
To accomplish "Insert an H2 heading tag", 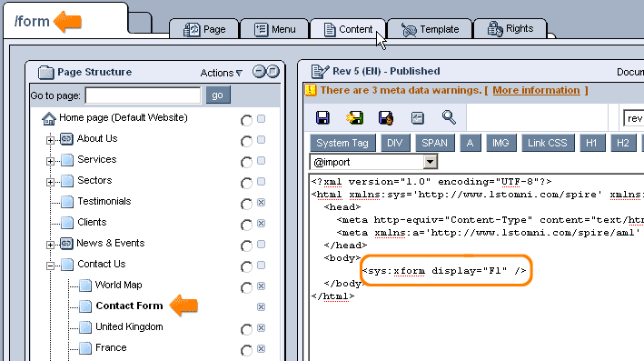I will [623, 143].
